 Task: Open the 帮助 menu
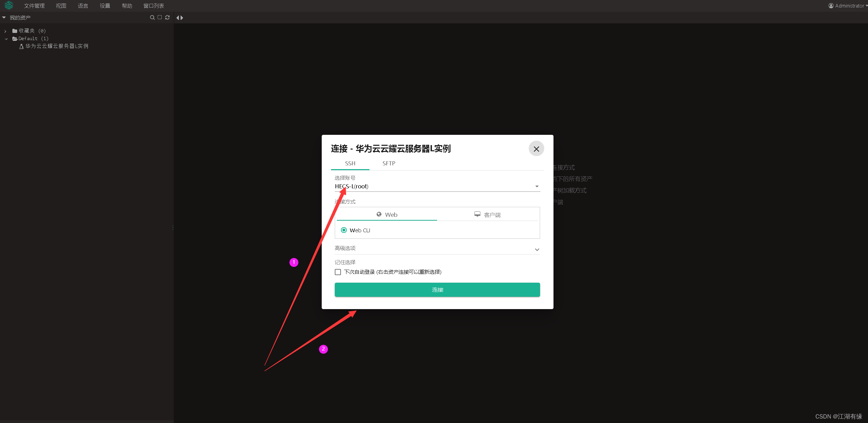click(x=127, y=6)
